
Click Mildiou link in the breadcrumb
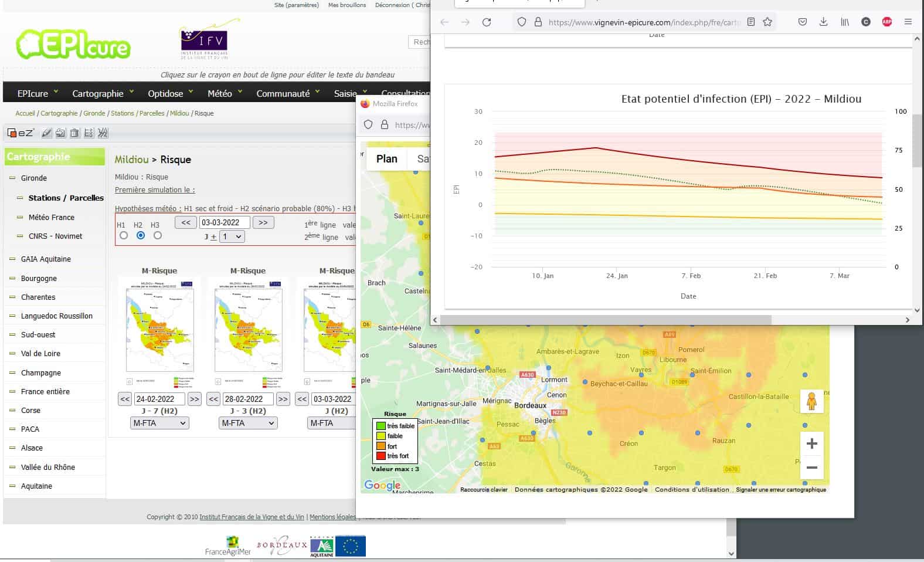pos(179,113)
